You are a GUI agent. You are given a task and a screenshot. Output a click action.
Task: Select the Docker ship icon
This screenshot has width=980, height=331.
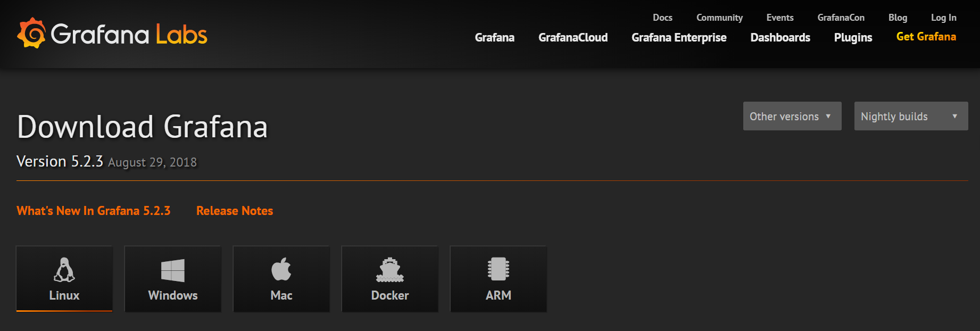(x=390, y=270)
